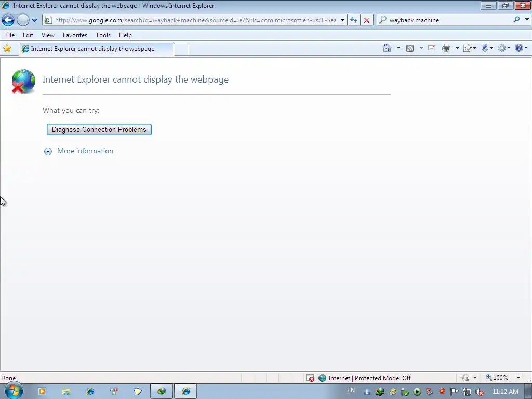The image size is (532, 399).
Task: Click the EN language indicator
Action: (351, 390)
